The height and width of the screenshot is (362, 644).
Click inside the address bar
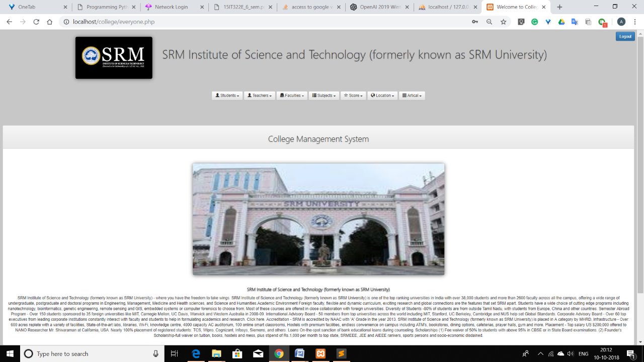[201, 22]
